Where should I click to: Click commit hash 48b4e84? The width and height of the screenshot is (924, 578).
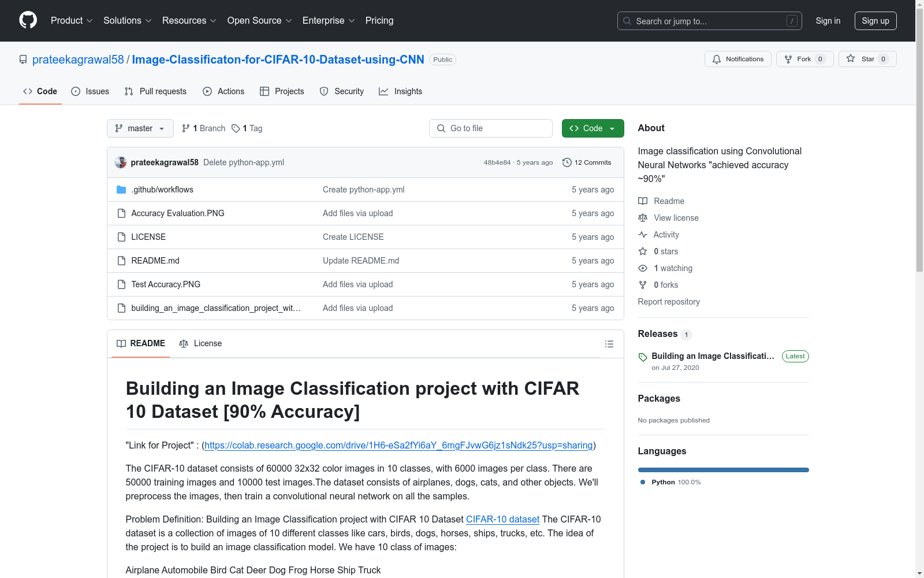[497, 162]
